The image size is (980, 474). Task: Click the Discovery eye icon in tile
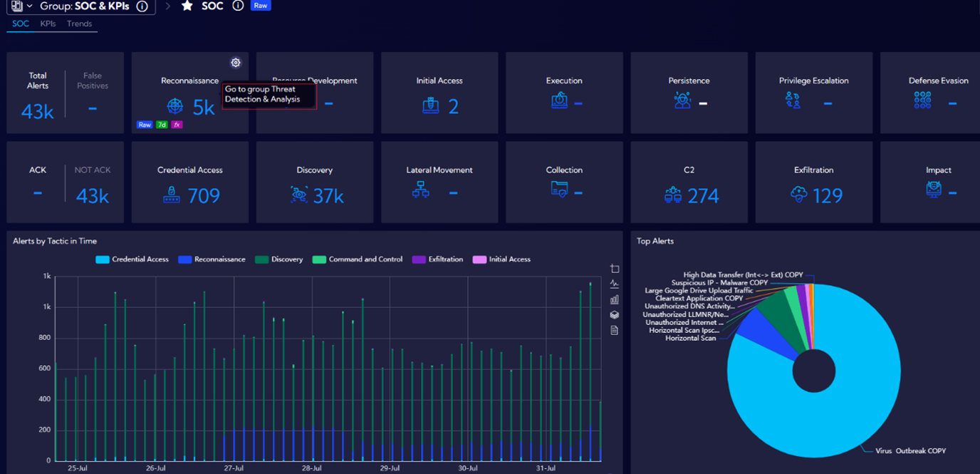tap(299, 195)
